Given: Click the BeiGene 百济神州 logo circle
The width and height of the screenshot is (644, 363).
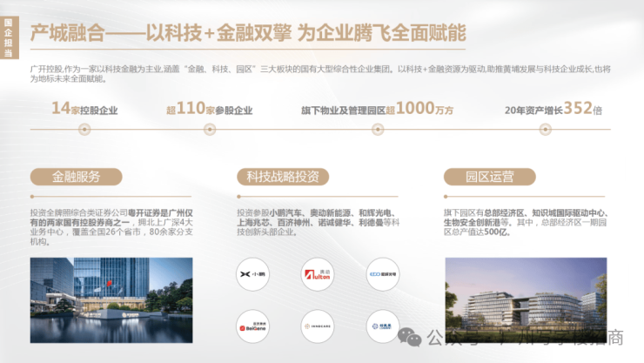Looking at the screenshot, I should [x=252, y=326].
